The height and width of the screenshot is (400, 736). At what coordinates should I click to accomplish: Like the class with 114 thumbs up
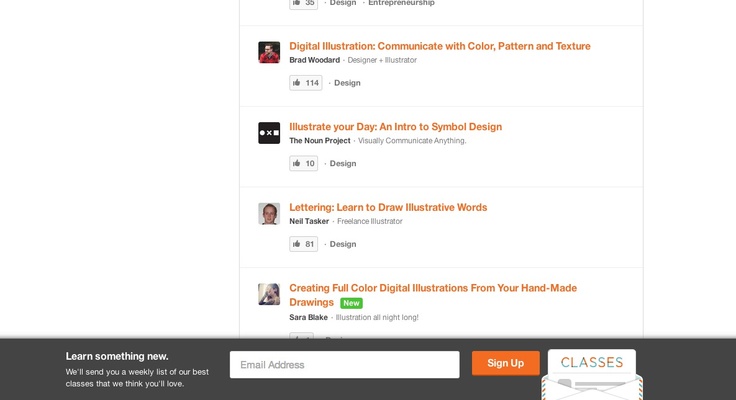306,83
